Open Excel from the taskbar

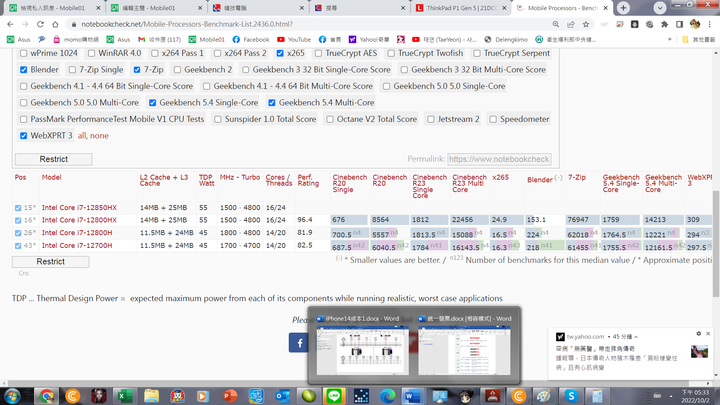(x=124, y=396)
